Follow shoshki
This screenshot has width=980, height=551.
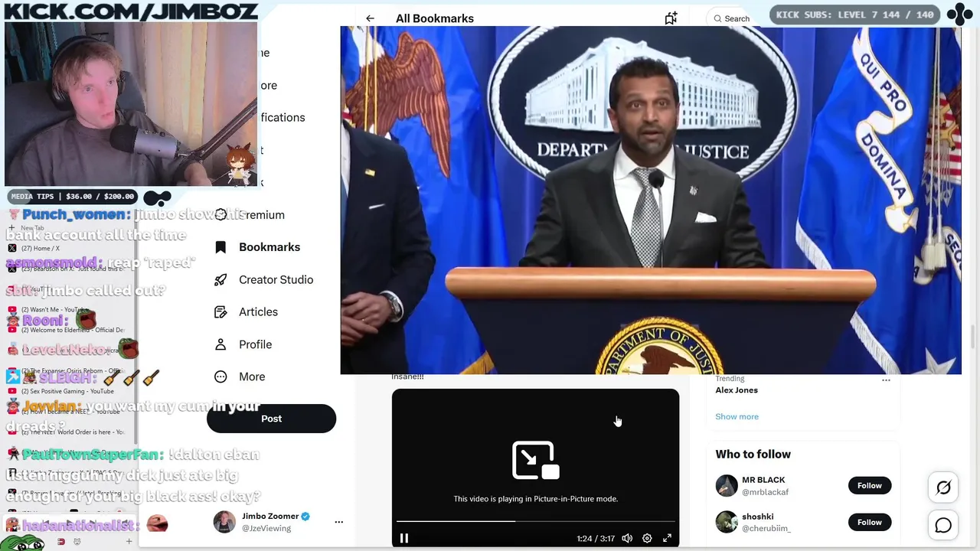[x=870, y=522]
